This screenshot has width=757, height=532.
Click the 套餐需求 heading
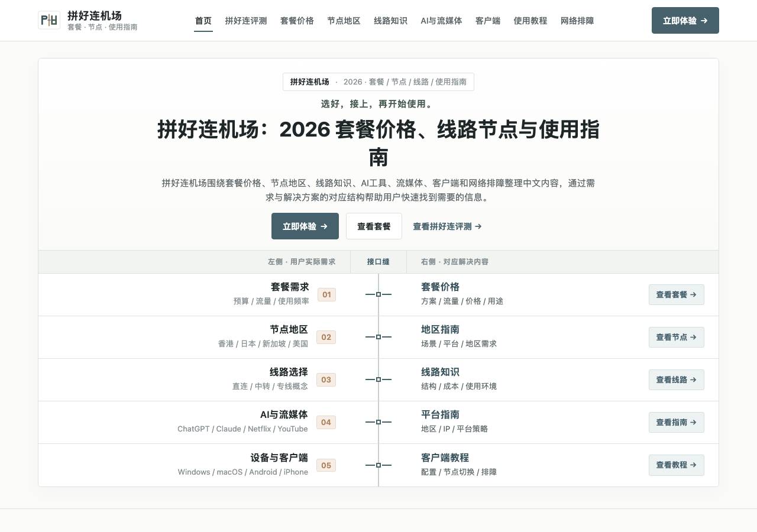(290, 287)
